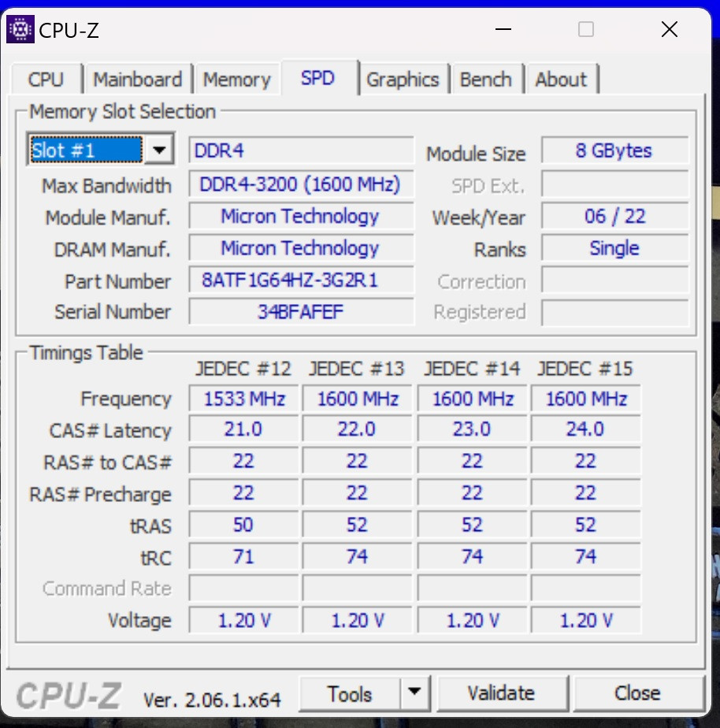Click the Ranks value Single
This screenshot has width=720, height=728.
point(614,248)
